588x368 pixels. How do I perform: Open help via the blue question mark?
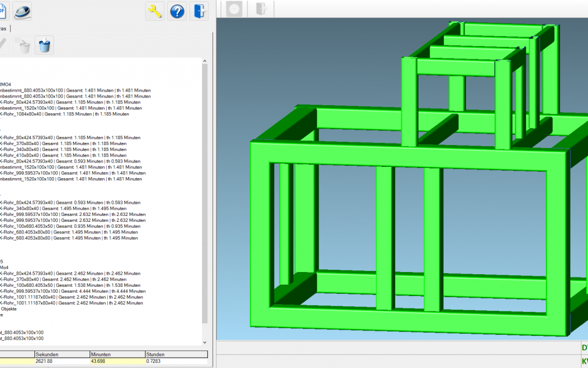click(177, 11)
